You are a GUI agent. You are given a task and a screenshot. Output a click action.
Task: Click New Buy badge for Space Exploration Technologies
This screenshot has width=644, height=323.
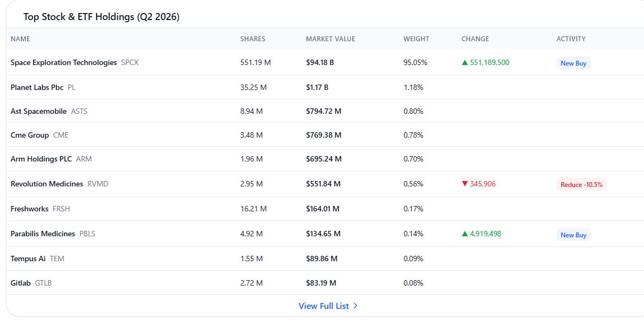coord(573,63)
